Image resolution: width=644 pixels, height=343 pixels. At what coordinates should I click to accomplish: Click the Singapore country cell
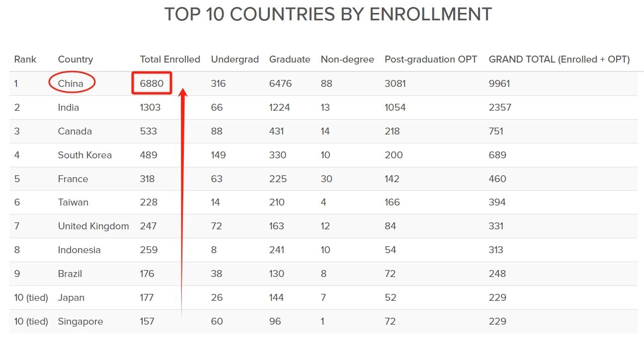click(x=80, y=322)
